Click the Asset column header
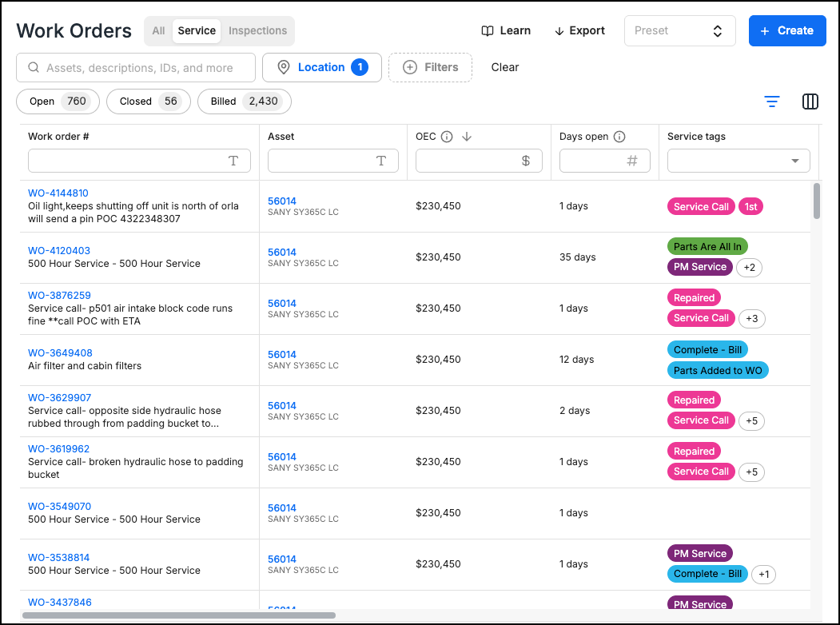Screen dimensions: 840x625 281,137
